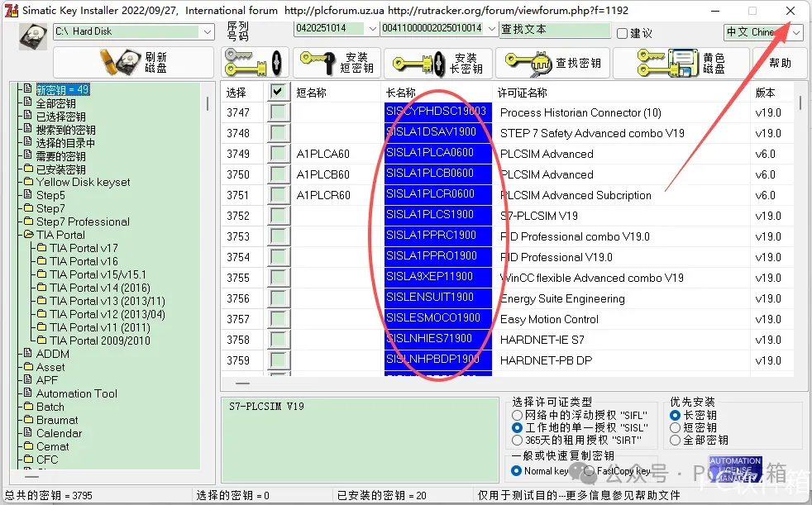Image resolution: width=812 pixels, height=505 pixels.
Task: Click the search text field (查找文本)
Action: (555, 30)
